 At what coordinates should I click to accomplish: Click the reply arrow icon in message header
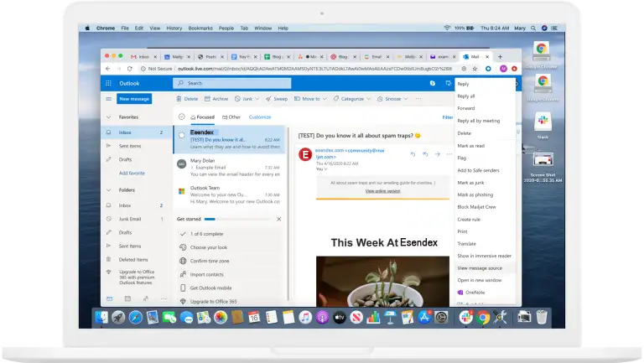pos(413,154)
